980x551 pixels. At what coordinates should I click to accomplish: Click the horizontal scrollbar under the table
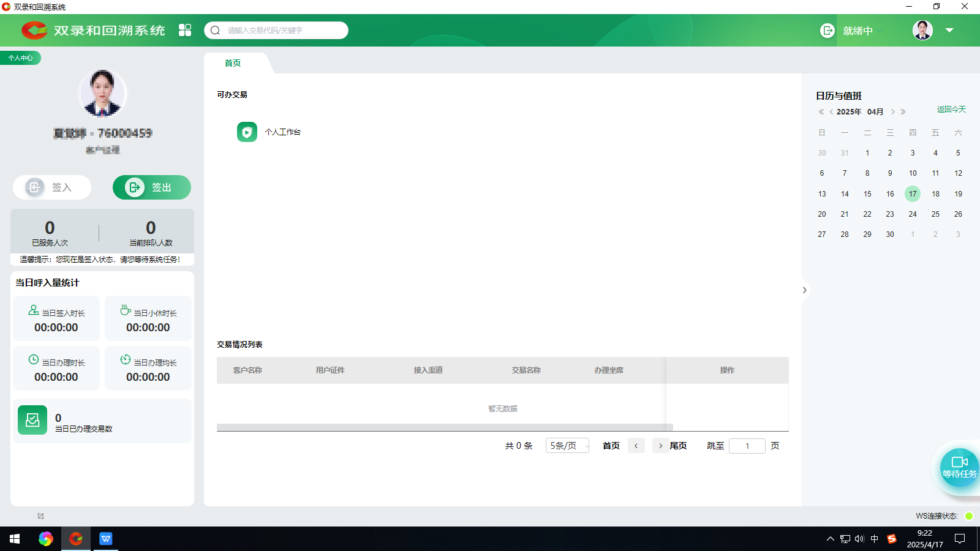(x=444, y=427)
